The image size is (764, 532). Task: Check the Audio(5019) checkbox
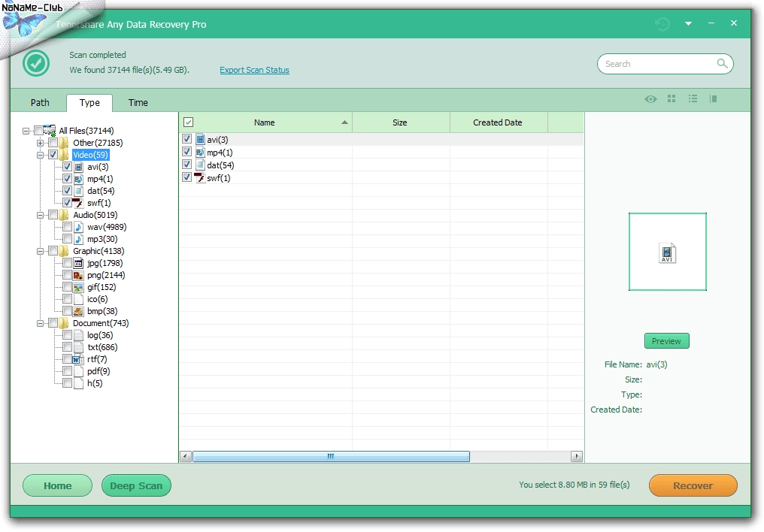[x=53, y=215]
